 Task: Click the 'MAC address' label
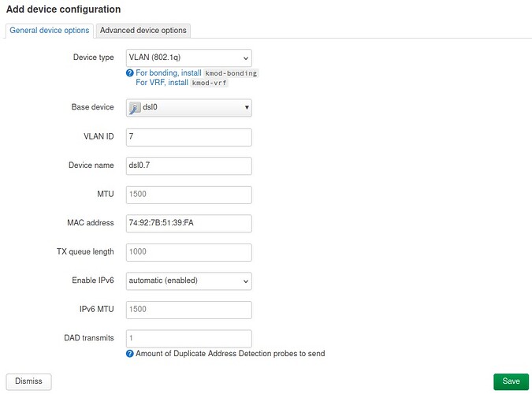[91, 223]
